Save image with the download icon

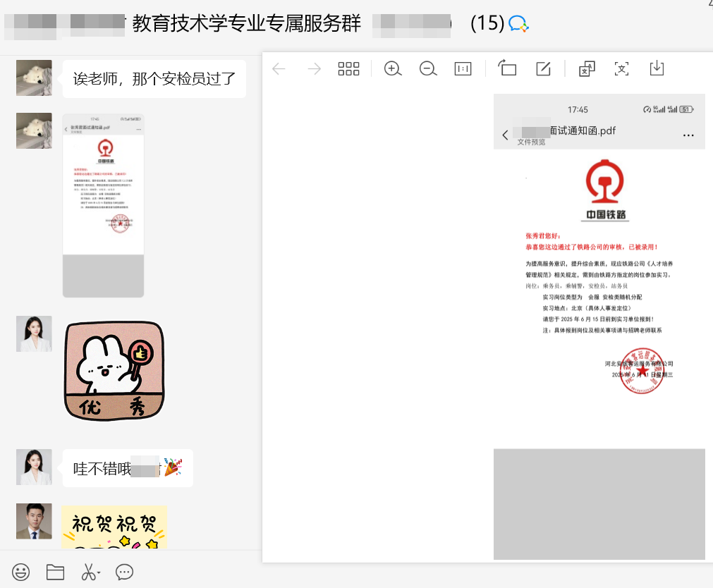(657, 68)
